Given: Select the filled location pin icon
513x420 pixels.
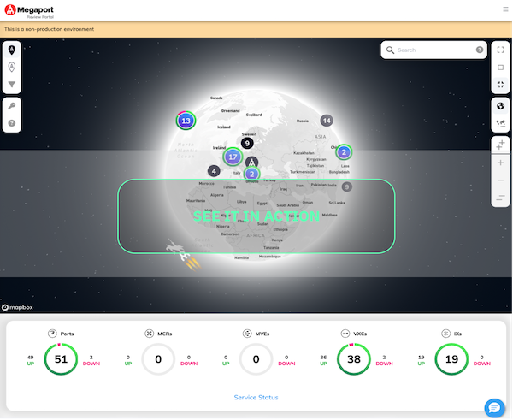Looking at the screenshot, I should pyautogui.click(x=12, y=50).
